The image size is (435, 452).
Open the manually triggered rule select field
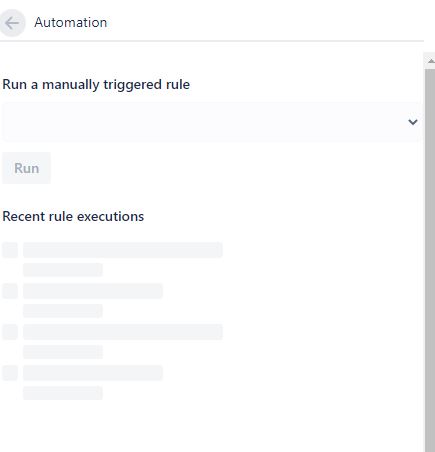click(211, 122)
